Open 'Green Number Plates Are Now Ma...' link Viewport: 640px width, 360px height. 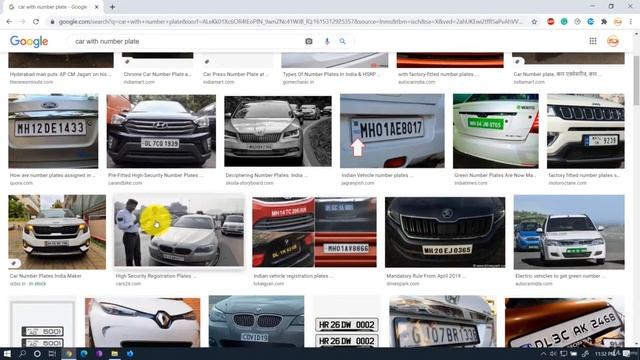495,175
